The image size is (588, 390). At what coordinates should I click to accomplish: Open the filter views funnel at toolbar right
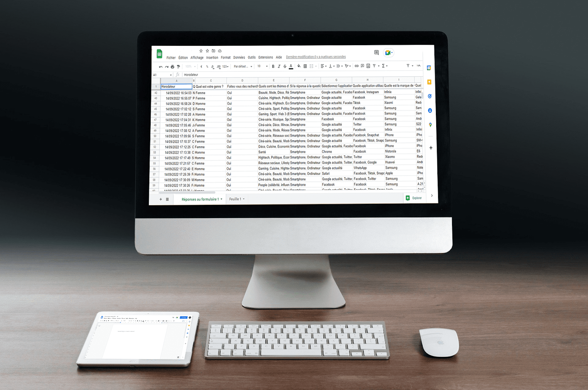[x=408, y=66]
